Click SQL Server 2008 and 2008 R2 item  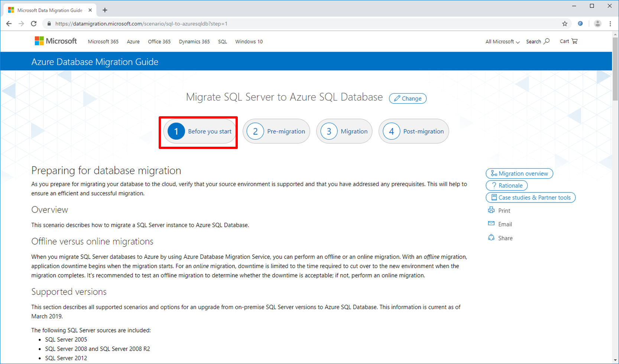(x=98, y=349)
